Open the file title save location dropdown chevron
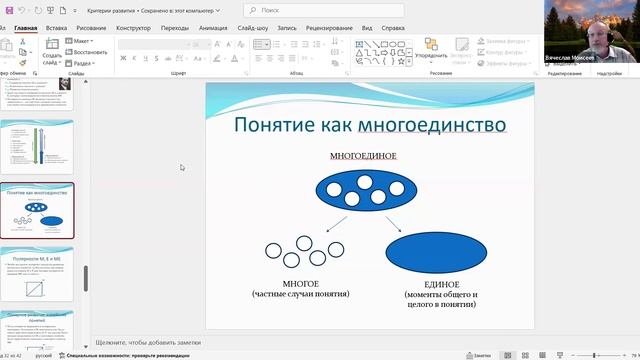Viewport: 640px width, 360px height. point(218,11)
